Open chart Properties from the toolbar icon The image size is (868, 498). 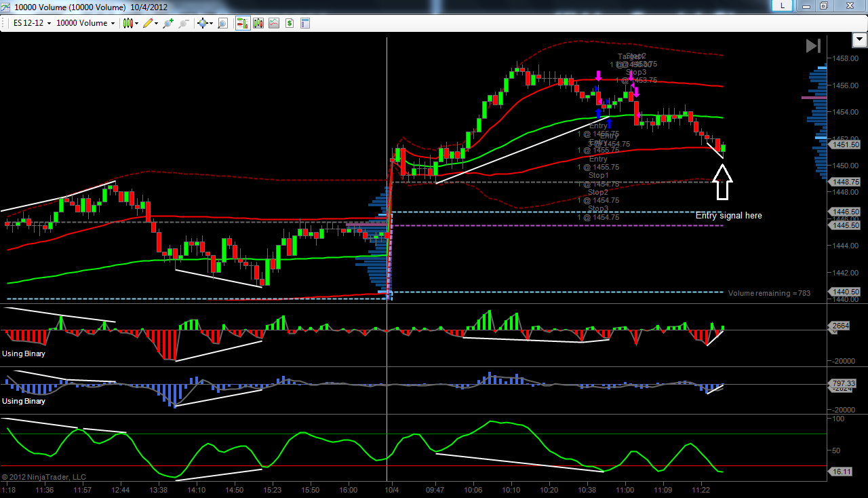305,23
